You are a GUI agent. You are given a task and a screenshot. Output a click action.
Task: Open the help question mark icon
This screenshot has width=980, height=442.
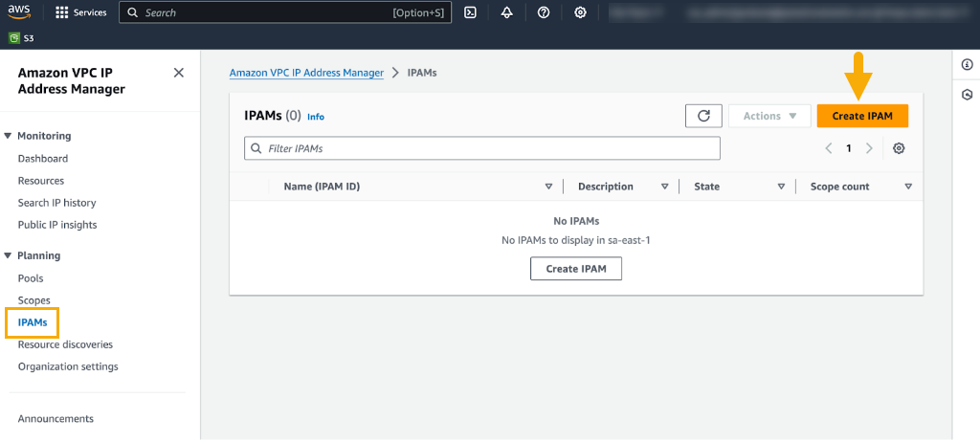pyautogui.click(x=543, y=12)
